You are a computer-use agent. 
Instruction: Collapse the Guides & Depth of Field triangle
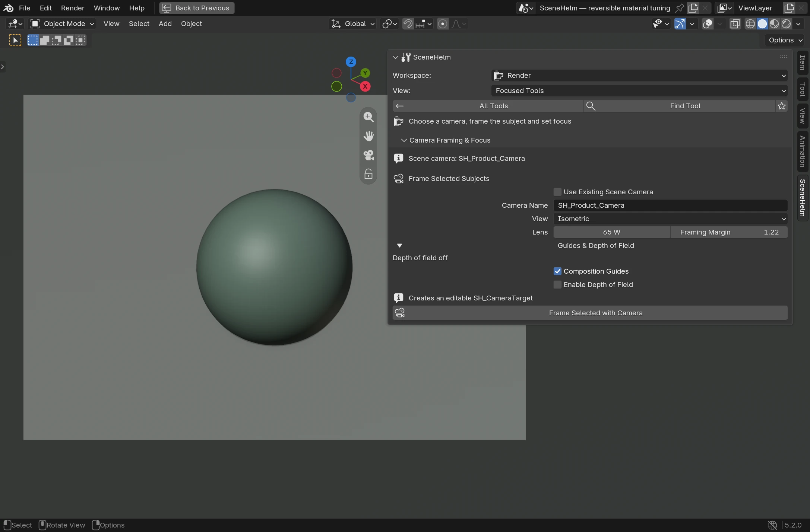(x=399, y=246)
